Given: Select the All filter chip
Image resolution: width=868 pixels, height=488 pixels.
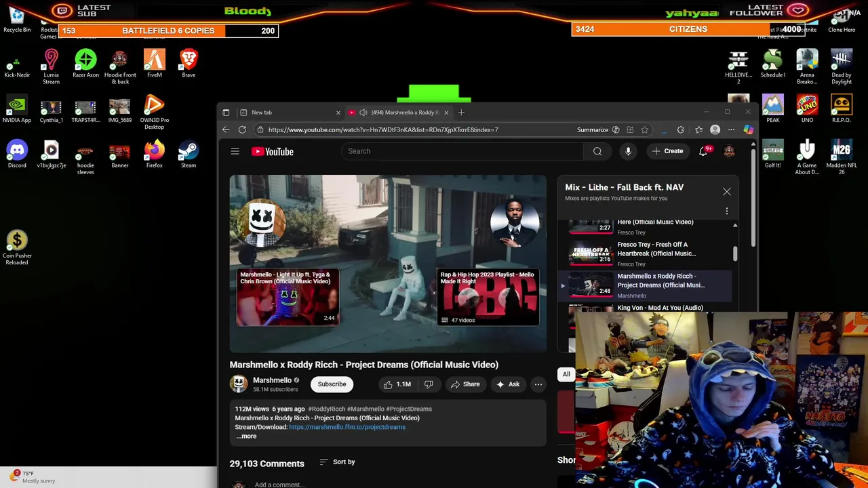Looking at the screenshot, I should coord(566,374).
